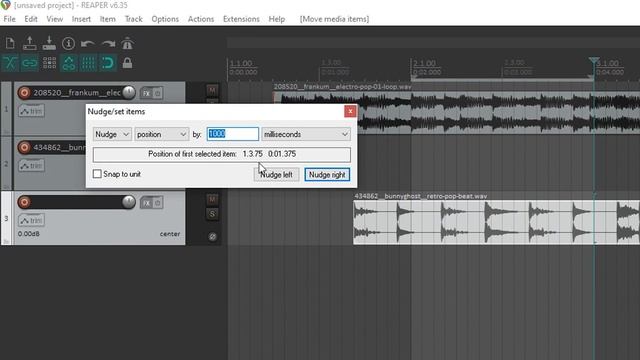Expand the milliseconds unit dropdown
Screen dimensions: 640x360
(x=306, y=134)
